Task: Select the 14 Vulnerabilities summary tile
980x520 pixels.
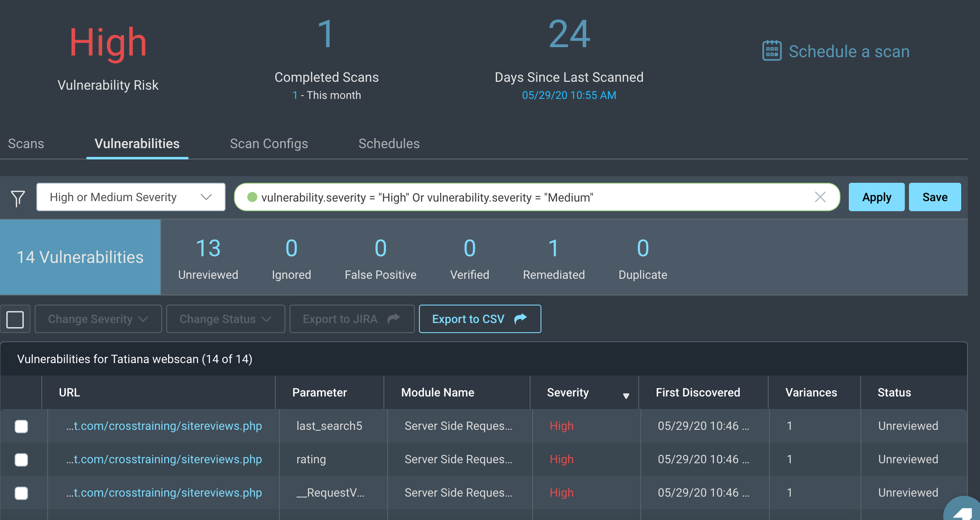Action: [x=80, y=257]
